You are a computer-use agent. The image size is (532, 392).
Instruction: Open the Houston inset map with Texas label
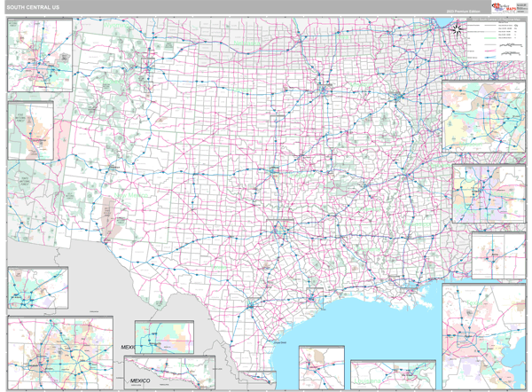click(x=484, y=337)
